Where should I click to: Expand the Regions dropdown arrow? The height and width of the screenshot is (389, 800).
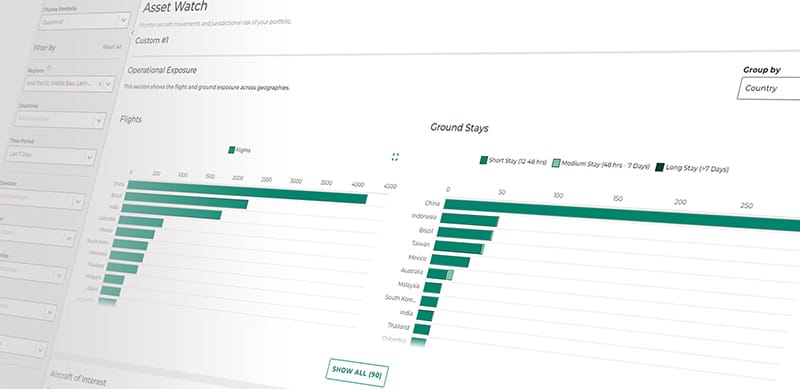(109, 83)
